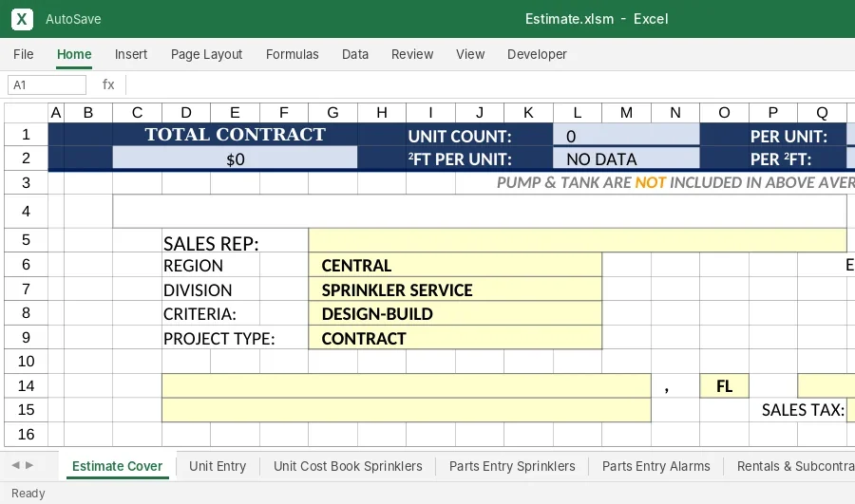The width and height of the screenshot is (855, 504).
Task: Switch to the Review tab
Action: pos(412,54)
